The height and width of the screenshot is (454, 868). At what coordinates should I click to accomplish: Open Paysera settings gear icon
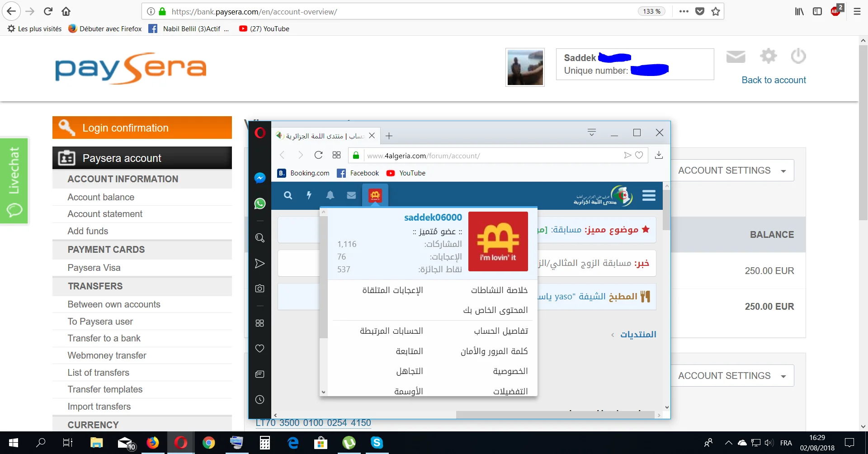tap(768, 57)
